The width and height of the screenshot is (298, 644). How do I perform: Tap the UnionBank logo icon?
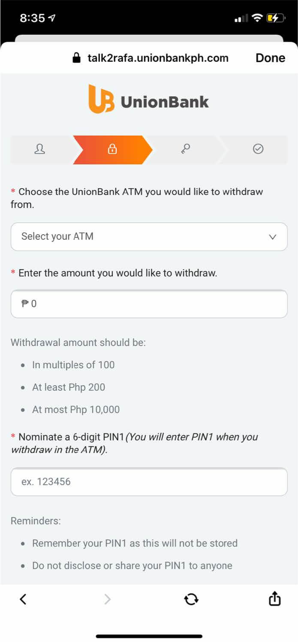pyautogui.click(x=101, y=99)
